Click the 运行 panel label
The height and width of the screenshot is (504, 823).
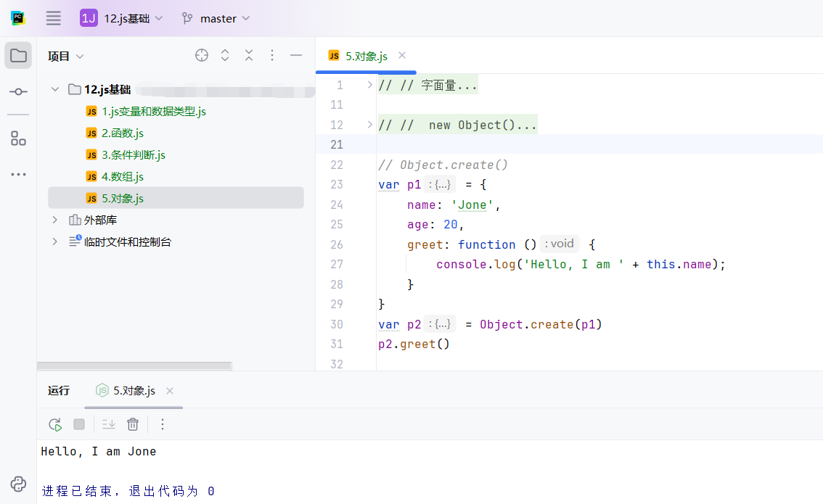pyautogui.click(x=59, y=391)
